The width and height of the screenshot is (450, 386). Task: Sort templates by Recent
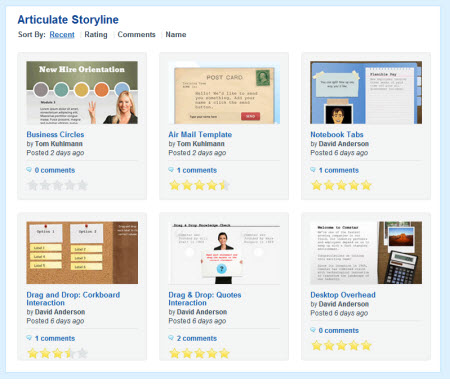62,34
